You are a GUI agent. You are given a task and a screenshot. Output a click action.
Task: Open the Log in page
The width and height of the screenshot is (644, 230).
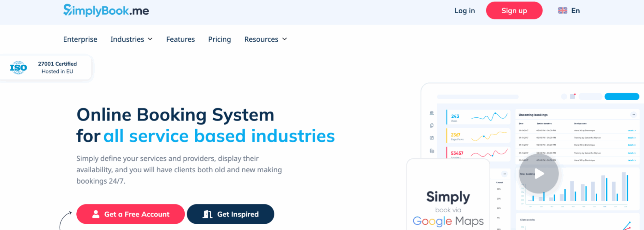[464, 11]
